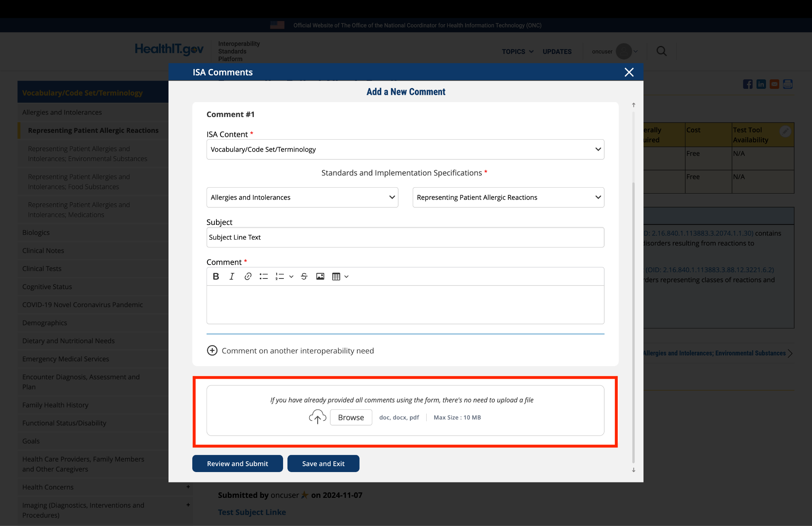
Task: Insert an image in comment editor
Action: 320,276
